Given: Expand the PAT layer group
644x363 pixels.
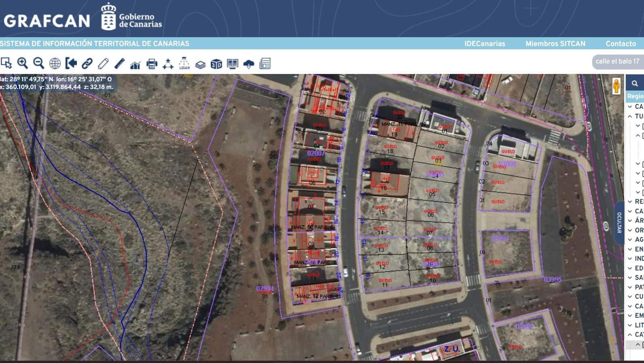Looking at the screenshot, I should (x=630, y=287).
